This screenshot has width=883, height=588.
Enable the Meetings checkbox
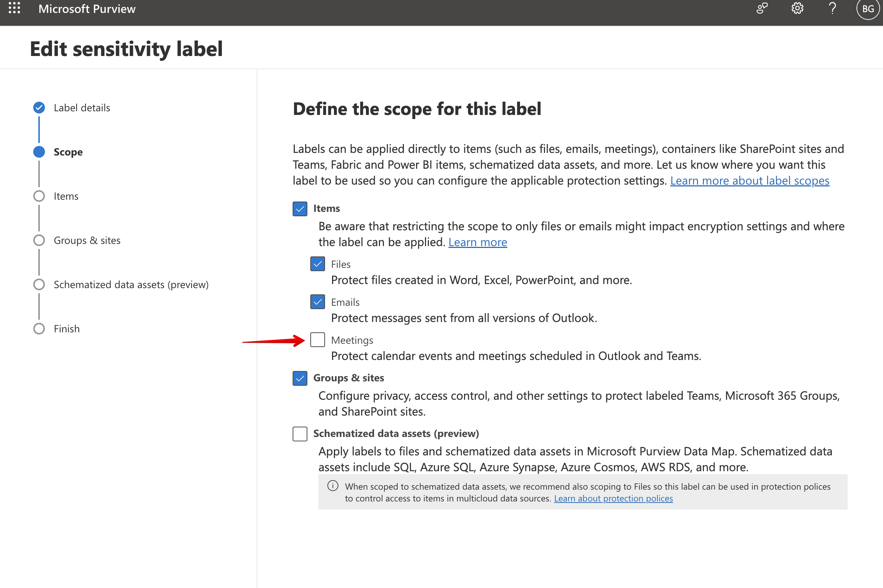[x=318, y=340]
